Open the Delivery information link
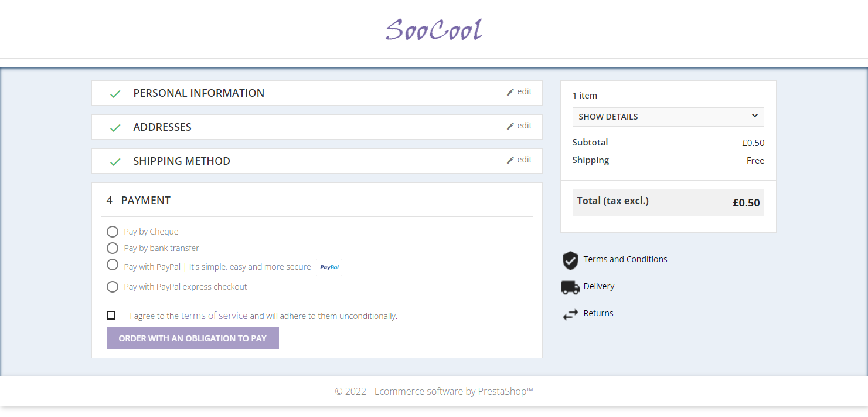The width and height of the screenshot is (868, 417). click(x=599, y=286)
